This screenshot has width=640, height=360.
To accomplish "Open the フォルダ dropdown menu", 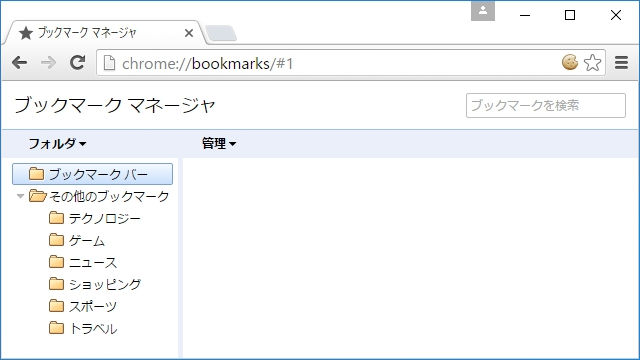I will click(57, 144).
